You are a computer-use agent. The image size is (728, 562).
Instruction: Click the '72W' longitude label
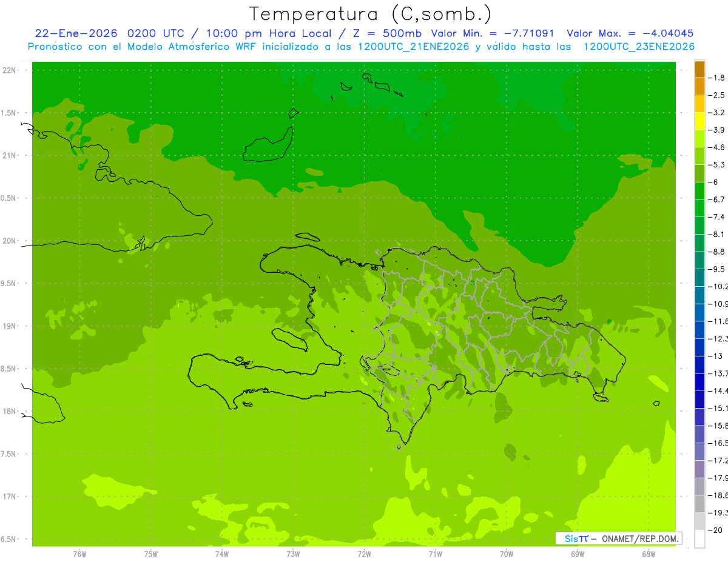tap(364, 554)
